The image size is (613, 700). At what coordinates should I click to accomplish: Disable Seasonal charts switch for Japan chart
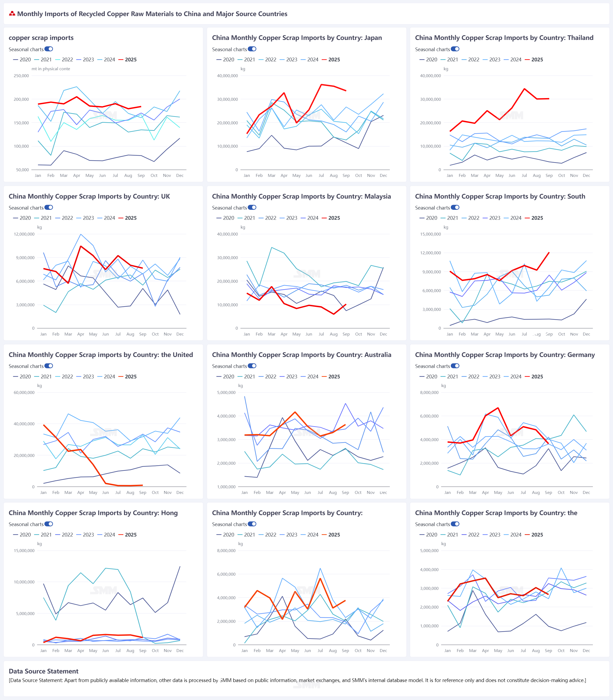252,49
